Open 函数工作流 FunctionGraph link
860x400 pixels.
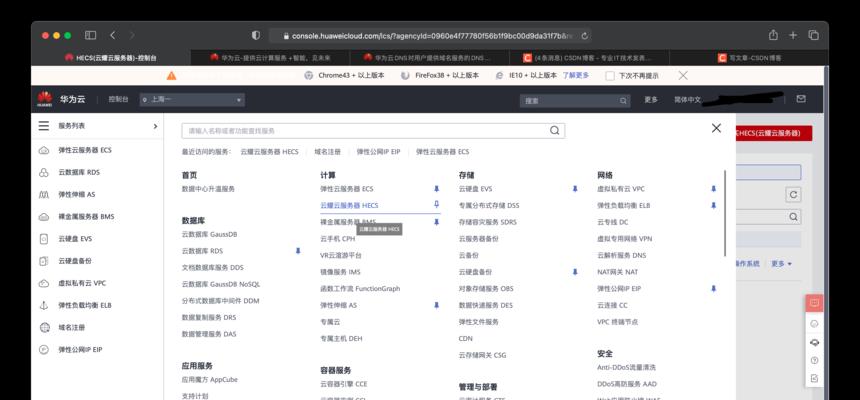pos(360,289)
